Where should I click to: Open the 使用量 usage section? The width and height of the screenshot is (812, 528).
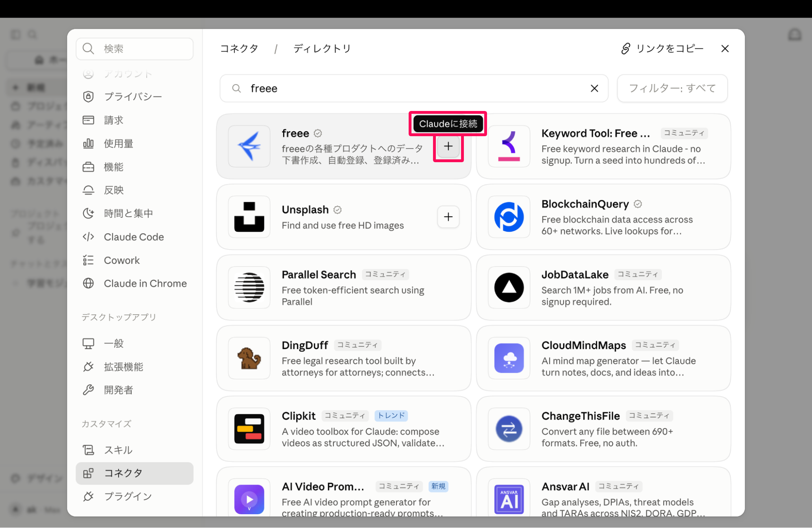tap(134, 143)
